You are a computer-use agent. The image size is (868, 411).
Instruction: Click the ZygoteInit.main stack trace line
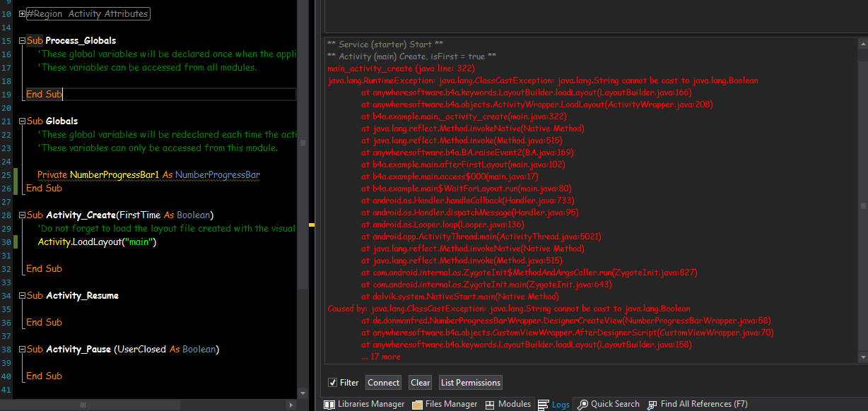coord(486,285)
